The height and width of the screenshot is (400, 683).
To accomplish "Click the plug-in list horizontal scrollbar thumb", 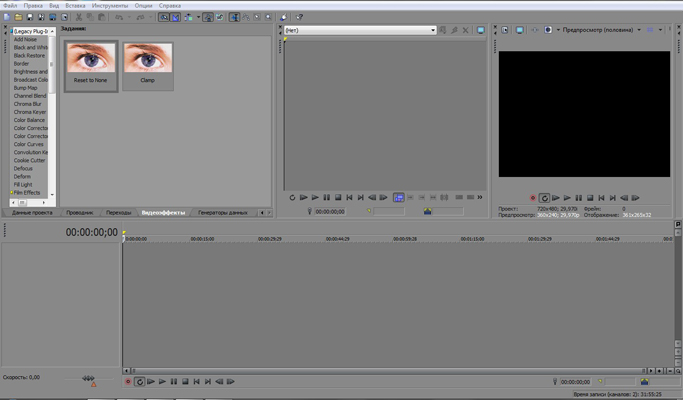I will coord(23,203).
